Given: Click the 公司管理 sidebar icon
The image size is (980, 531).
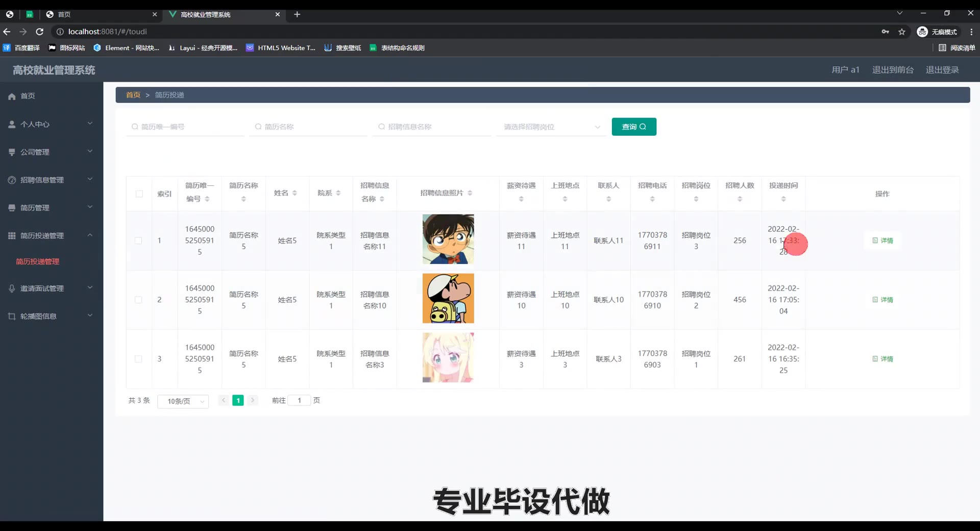Looking at the screenshot, I should coord(12,152).
